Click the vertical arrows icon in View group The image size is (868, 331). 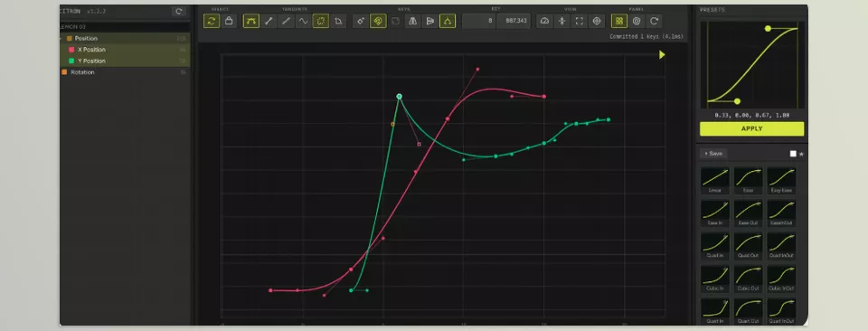(x=561, y=21)
